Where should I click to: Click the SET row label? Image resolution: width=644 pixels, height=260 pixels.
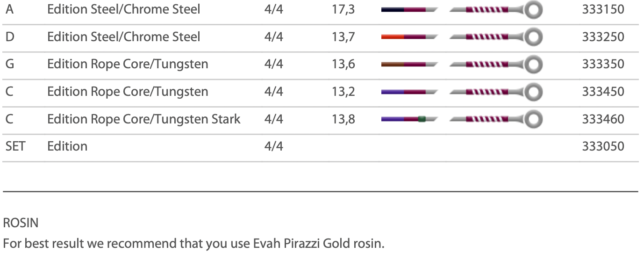pos(15,146)
